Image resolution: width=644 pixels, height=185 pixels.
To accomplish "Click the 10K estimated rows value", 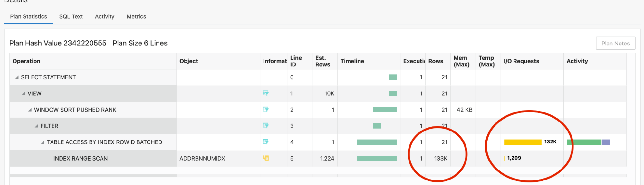I will point(329,93).
